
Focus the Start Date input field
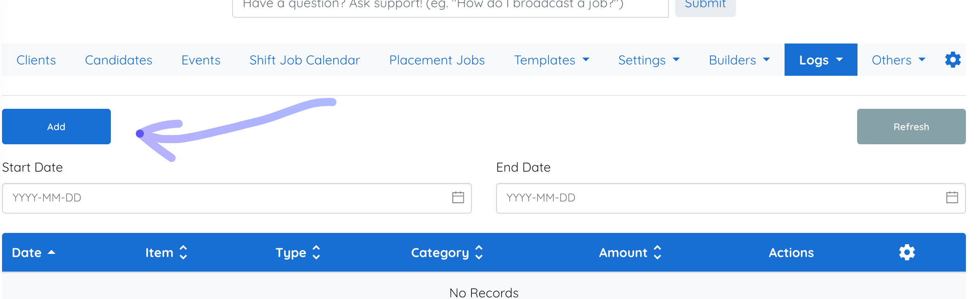click(237, 198)
